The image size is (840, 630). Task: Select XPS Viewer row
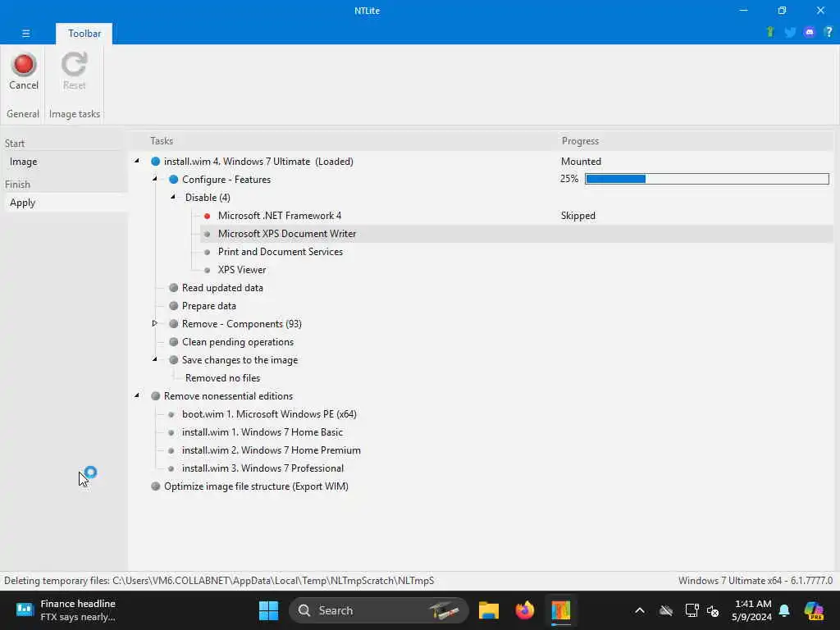[x=242, y=270]
